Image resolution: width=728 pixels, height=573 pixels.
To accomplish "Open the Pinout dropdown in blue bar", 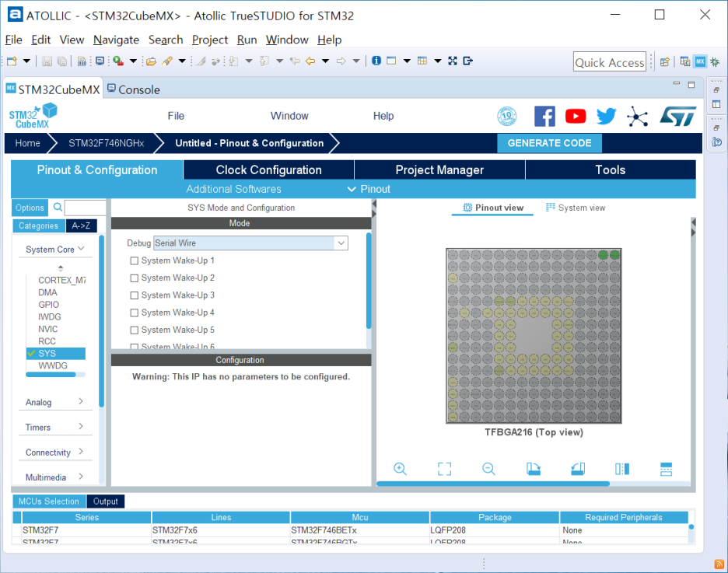I will 369,189.
